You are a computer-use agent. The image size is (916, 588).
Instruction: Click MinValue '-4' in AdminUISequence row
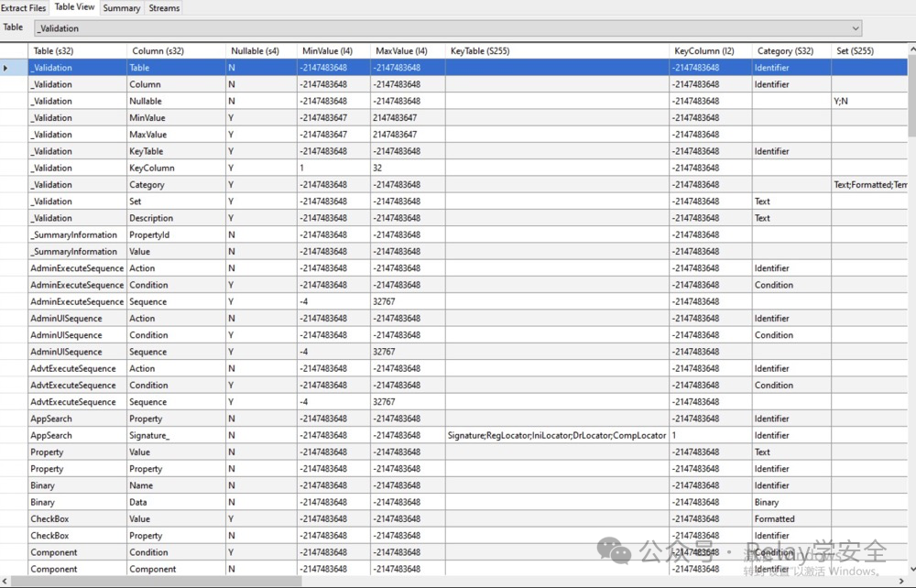pyautogui.click(x=333, y=352)
